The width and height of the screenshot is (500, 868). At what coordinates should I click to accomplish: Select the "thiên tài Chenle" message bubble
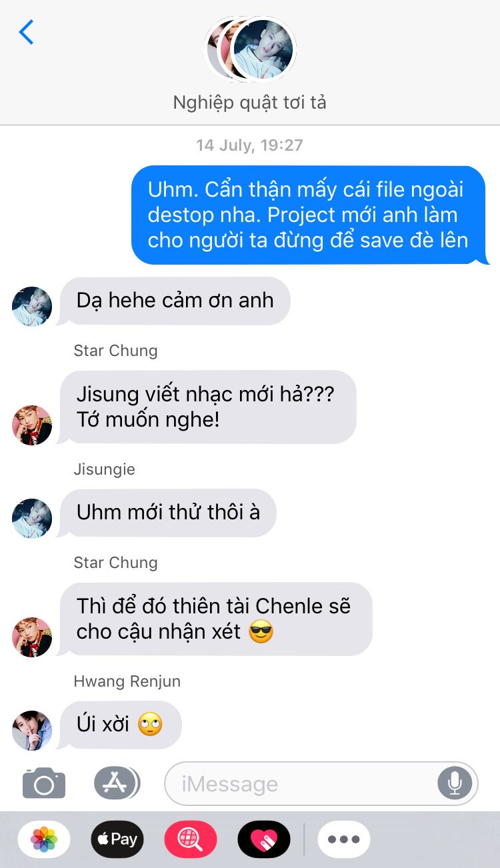click(216, 619)
